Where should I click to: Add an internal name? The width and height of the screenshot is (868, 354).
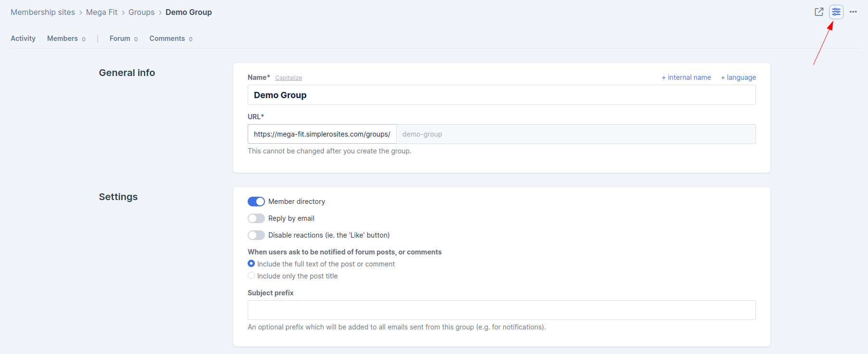point(686,77)
